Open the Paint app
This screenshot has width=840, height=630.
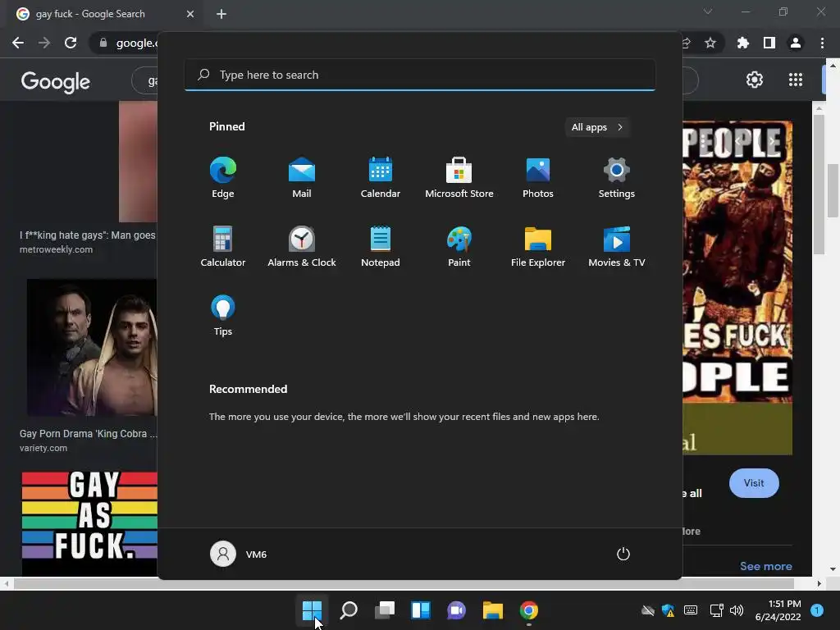coord(459,246)
